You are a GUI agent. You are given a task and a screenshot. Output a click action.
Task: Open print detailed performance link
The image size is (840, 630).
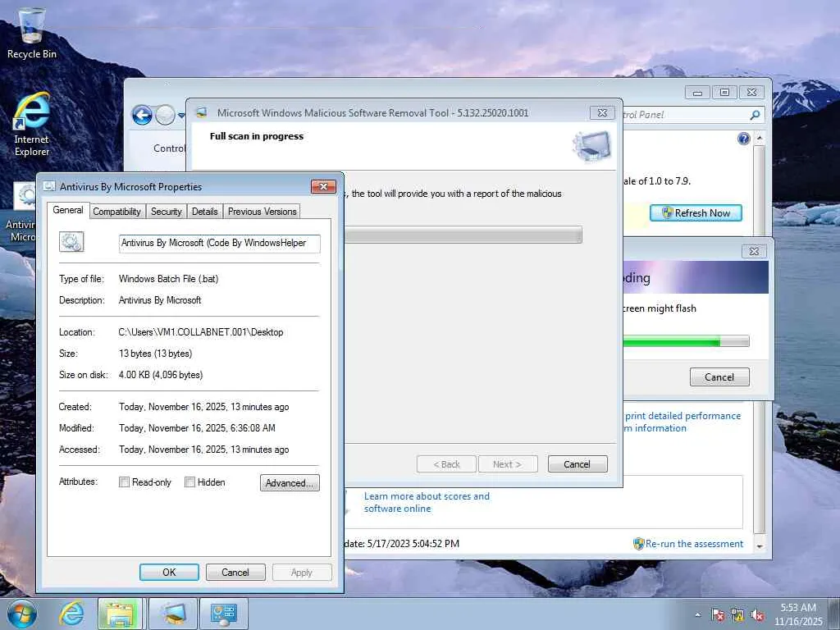682,422
